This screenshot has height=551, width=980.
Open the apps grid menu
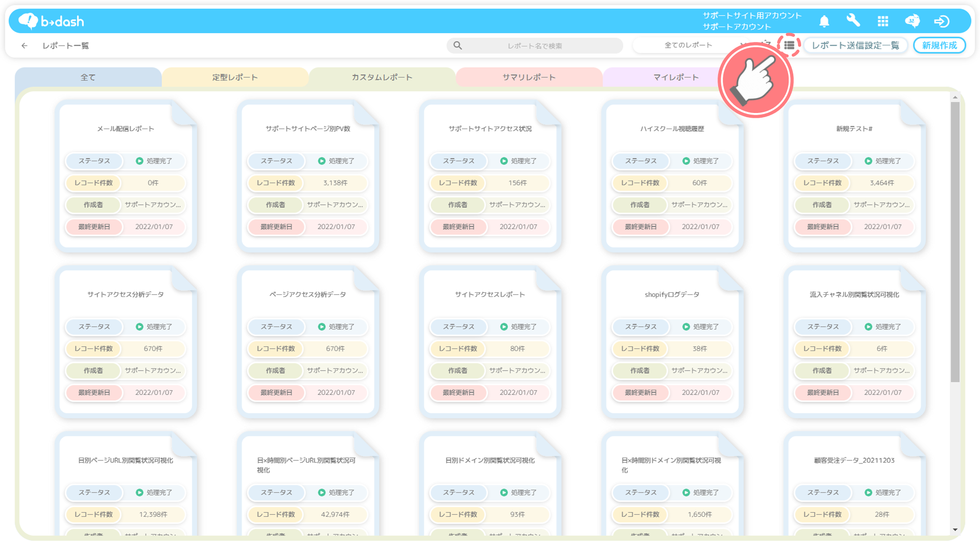coord(883,21)
